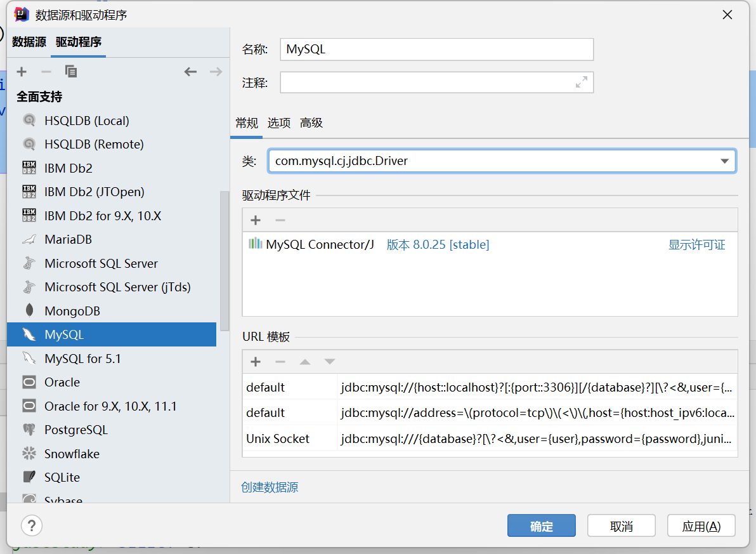This screenshot has width=756, height=554.
Task: Select PostgreSQL in driver list
Action: coord(112,430)
